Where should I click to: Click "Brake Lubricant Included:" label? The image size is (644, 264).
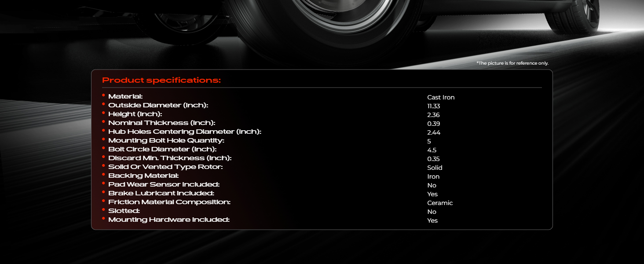[161, 193]
